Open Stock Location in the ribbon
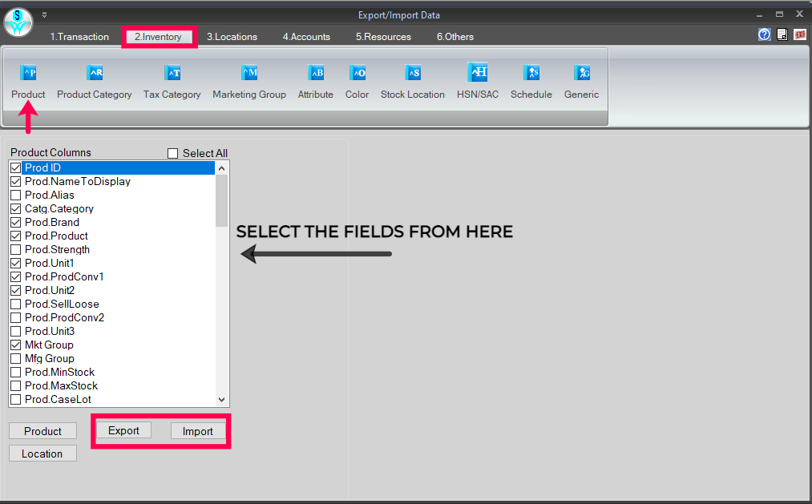Screen dimensions: 812x504 tap(413, 81)
